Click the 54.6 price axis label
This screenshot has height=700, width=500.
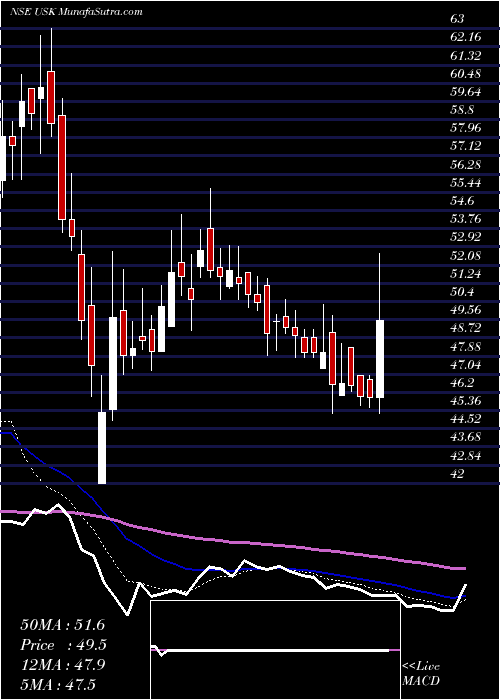click(463, 201)
